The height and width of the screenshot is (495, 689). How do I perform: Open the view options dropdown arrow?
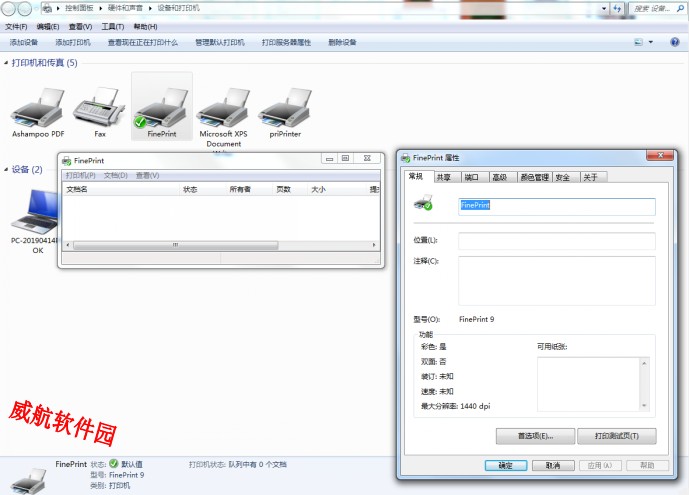tap(650, 42)
